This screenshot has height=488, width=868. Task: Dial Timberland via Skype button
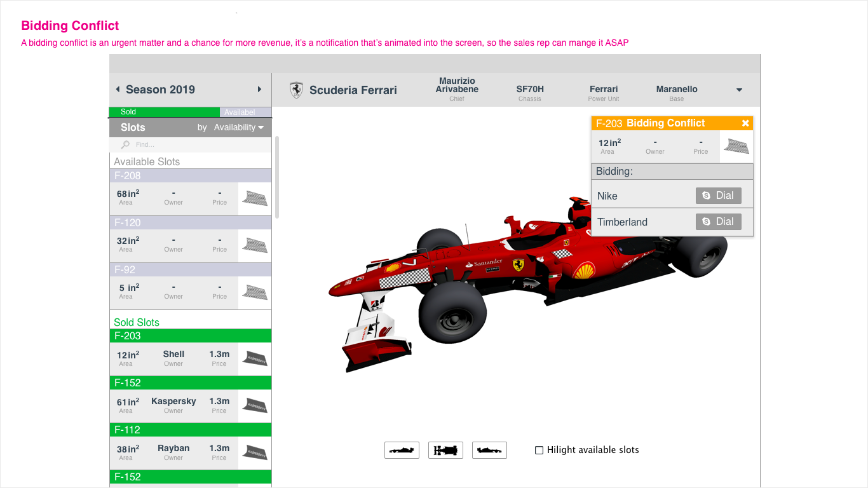[x=719, y=222]
